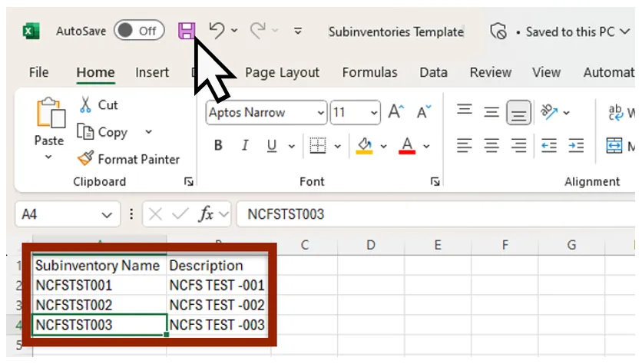This screenshot has width=642, height=364.
Task: Expand the font size 11 dropdown
Action: (x=374, y=113)
